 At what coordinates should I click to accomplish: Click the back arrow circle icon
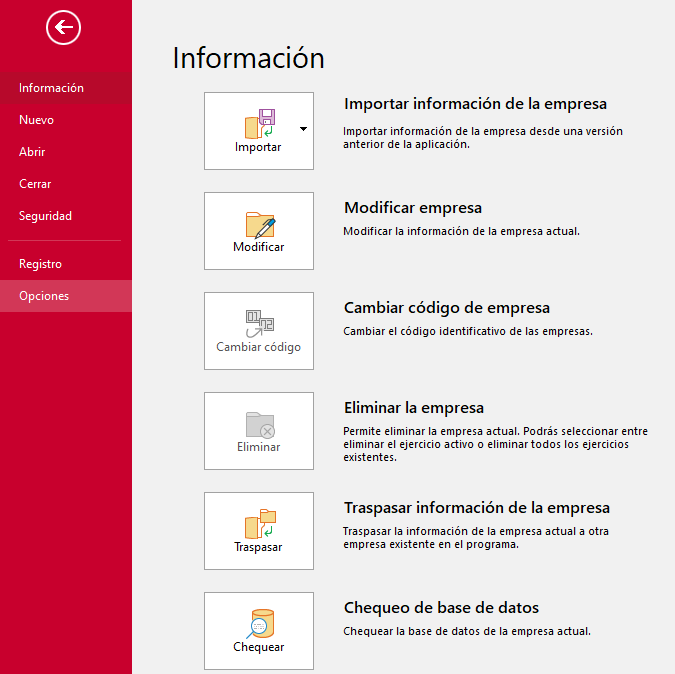(x=63, y=28)
